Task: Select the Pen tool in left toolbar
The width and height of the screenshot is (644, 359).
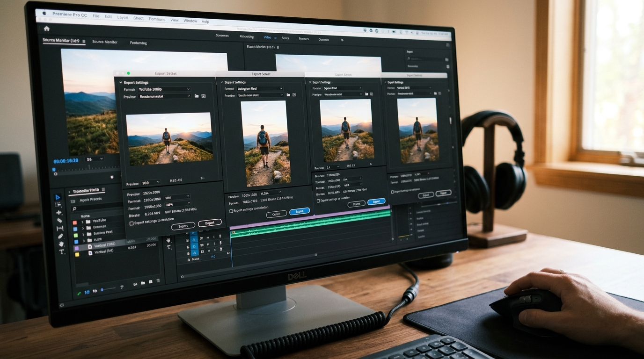Action: [60, 236]
